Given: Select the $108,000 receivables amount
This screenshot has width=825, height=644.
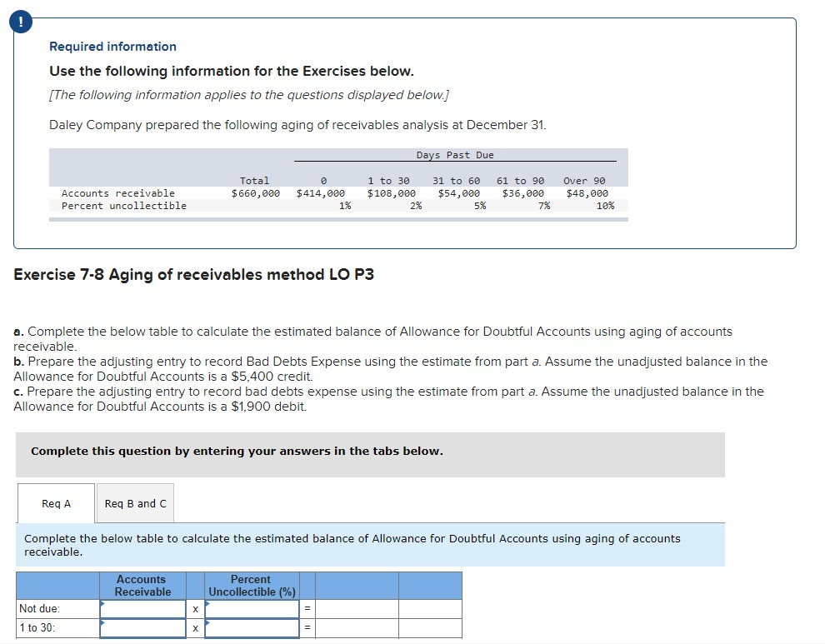Looking at the screenshot, I should point(392,193).
